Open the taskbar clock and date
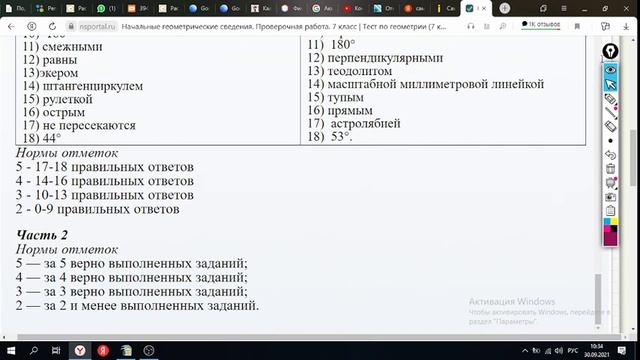 596,351
